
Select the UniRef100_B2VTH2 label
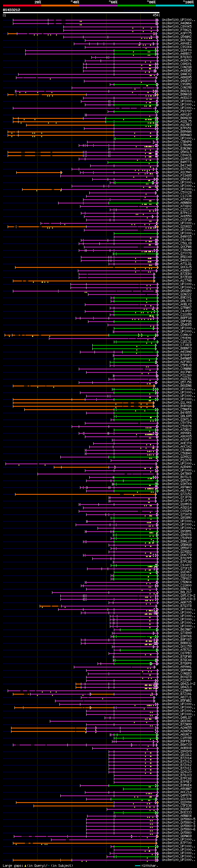coord(176,169)
